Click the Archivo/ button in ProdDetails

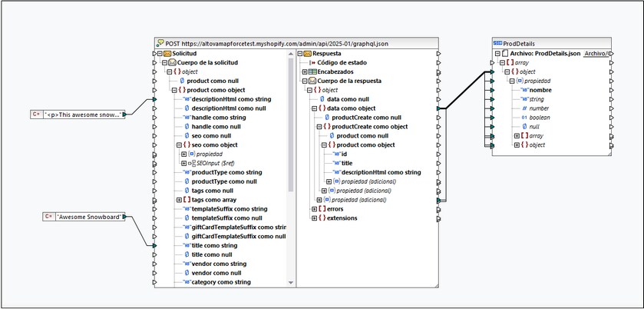(598, 54)
